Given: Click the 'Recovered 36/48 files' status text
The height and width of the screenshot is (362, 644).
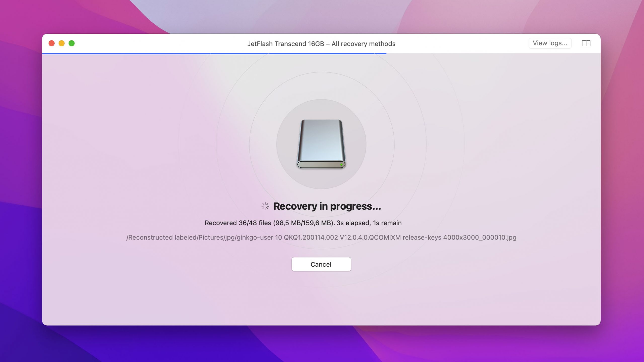Looking at the screenshot, I should pyautogui.click(x=303, y=223).
